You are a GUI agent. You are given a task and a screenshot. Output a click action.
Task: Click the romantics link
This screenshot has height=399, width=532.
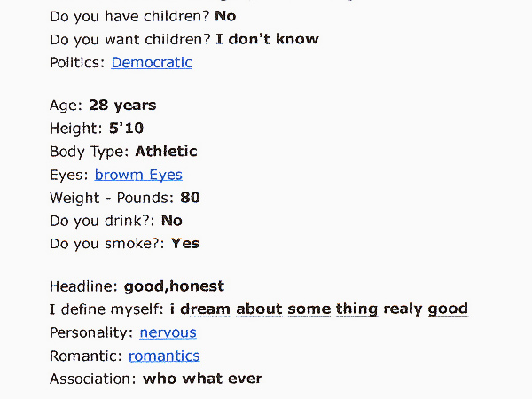click(x=164, y=356)
